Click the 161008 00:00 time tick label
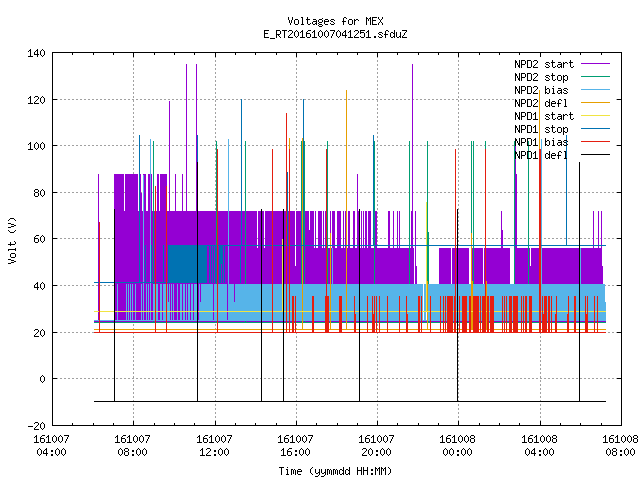Screen dimensions: 640x480 tap(458, 446)
